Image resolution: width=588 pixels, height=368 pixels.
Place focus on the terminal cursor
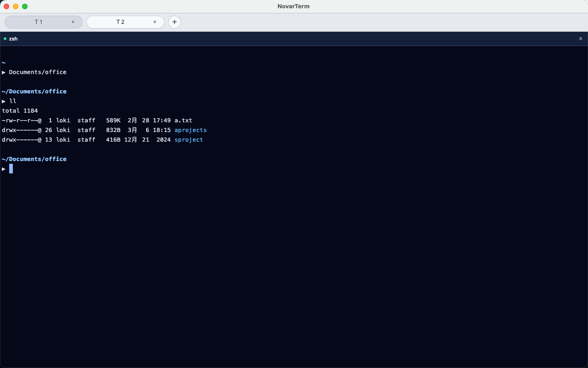pyautogui.click(x=11, y=169)
